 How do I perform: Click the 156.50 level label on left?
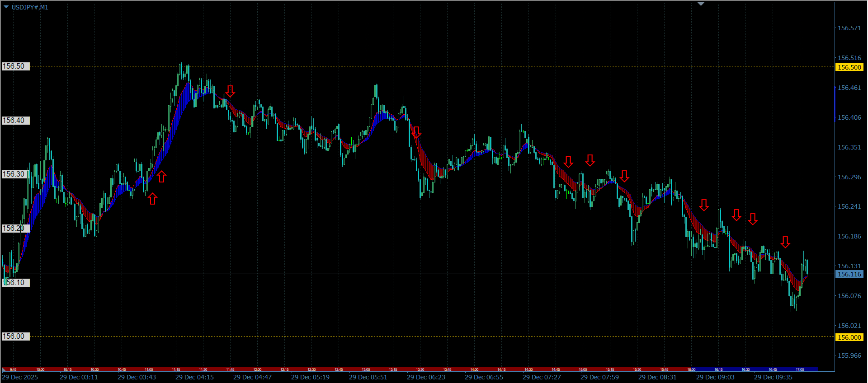pyautogui.click(x=14, y=66)
